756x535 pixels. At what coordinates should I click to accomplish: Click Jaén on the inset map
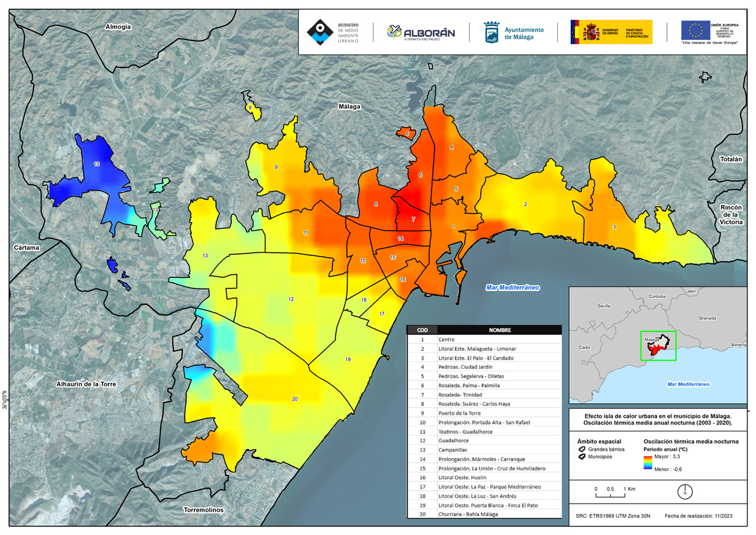point(692,291)
